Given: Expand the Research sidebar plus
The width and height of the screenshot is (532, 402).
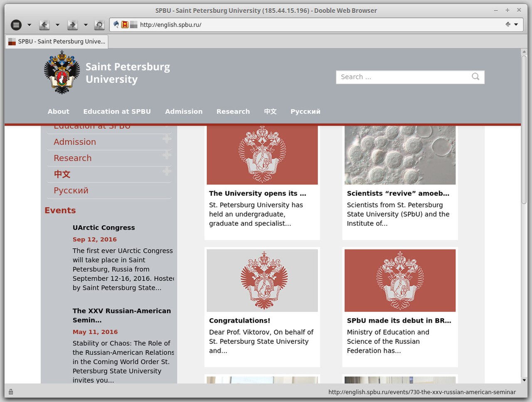Looking at the screenshot, I should pos(167,155).
